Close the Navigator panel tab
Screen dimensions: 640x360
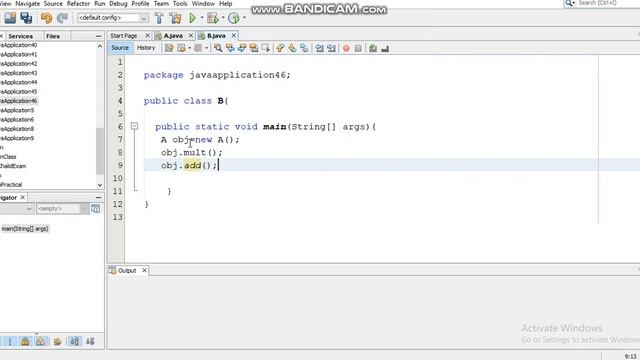pyautogui.click(x=22, y=198)
